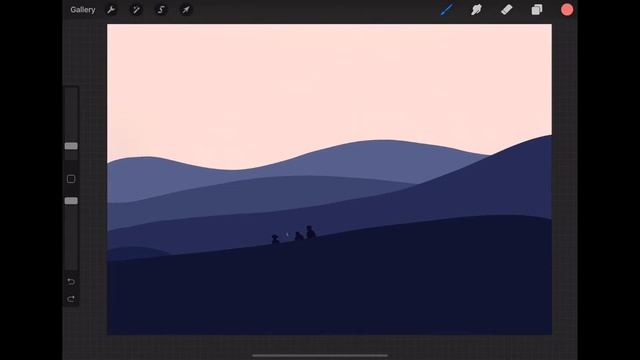The height and width of the screenshot is (360, 640).
Task: Open the Layers panel
Action: coord(537,10)
